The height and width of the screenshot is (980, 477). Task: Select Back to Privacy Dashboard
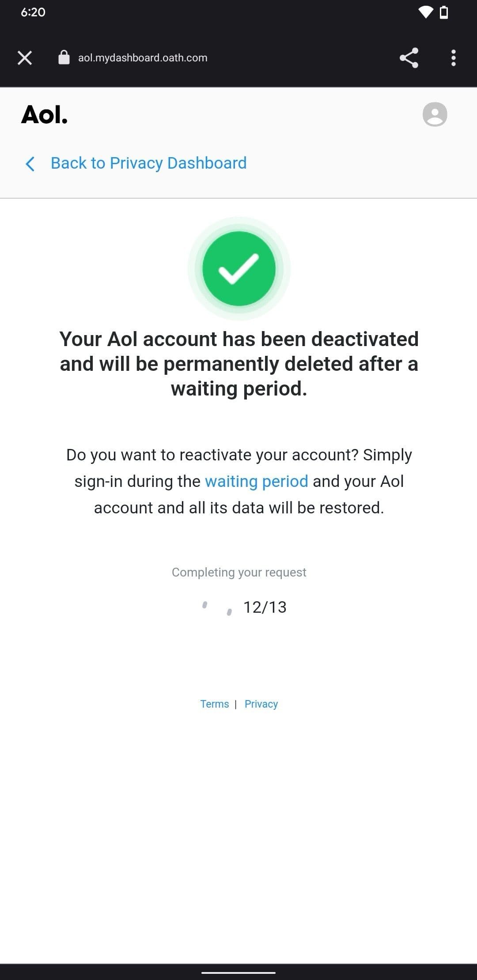pos(148,163)
